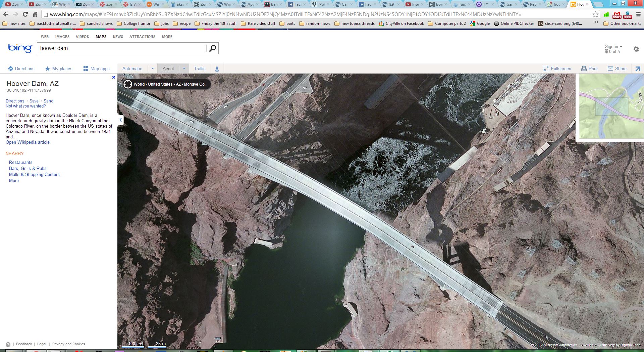This screenshot has width=644, height=352.
Task: Open Chrome's hamburger menu
Action: [638, 14]
